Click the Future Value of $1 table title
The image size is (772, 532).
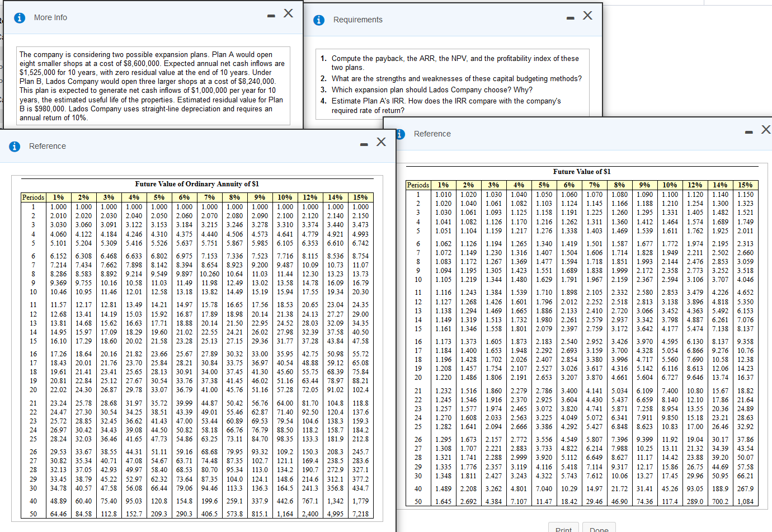(582, 172)
